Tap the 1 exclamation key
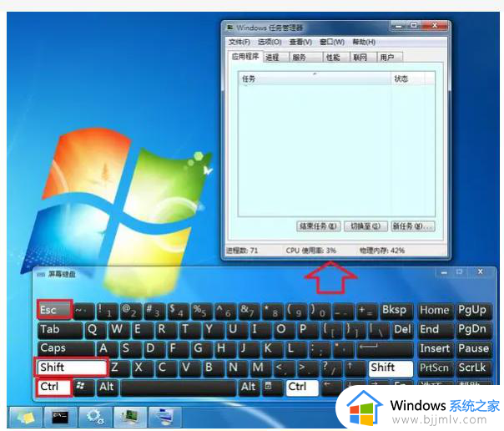 coord(107,311)
